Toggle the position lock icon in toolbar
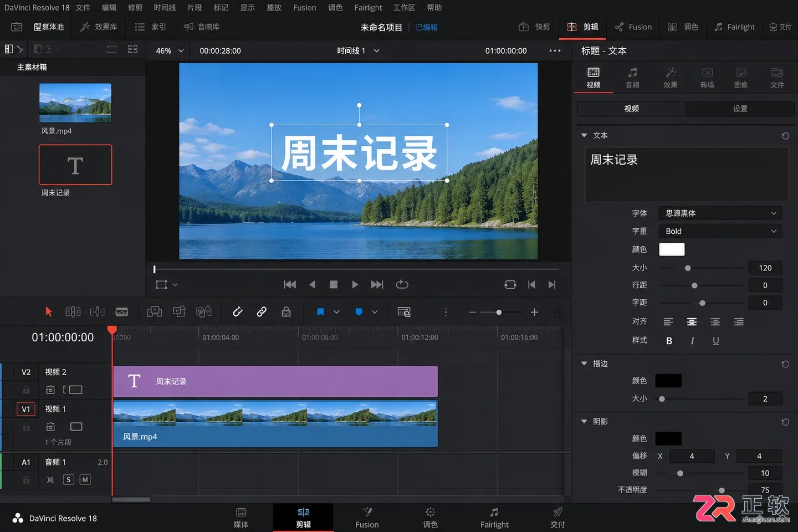The width and height of the screenshot is (798, 532). pos(286,312)
